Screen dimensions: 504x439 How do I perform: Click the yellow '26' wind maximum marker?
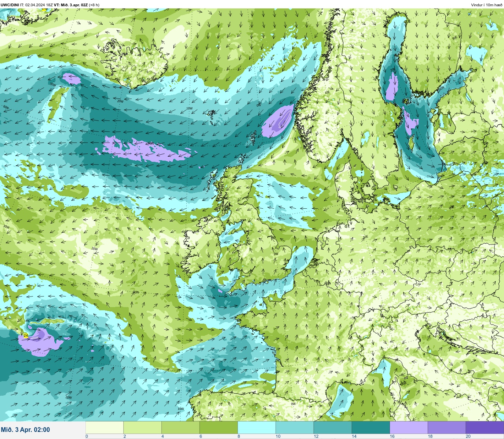[x=26, y=335]
